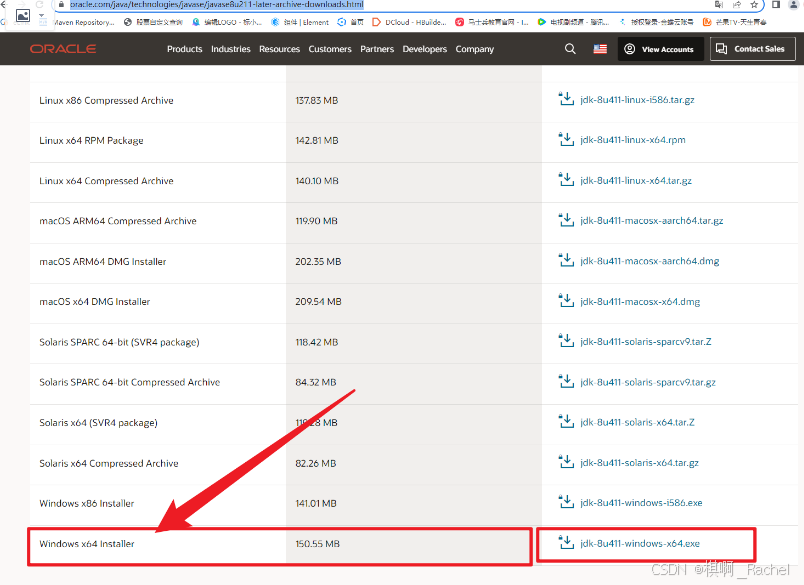
Task: Bookmark this page with the star icon
Action: tap(754, 5)
